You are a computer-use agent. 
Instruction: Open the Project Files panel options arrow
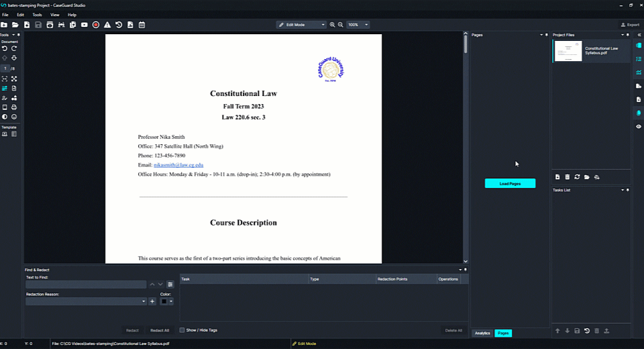click(x=623, y=35)
